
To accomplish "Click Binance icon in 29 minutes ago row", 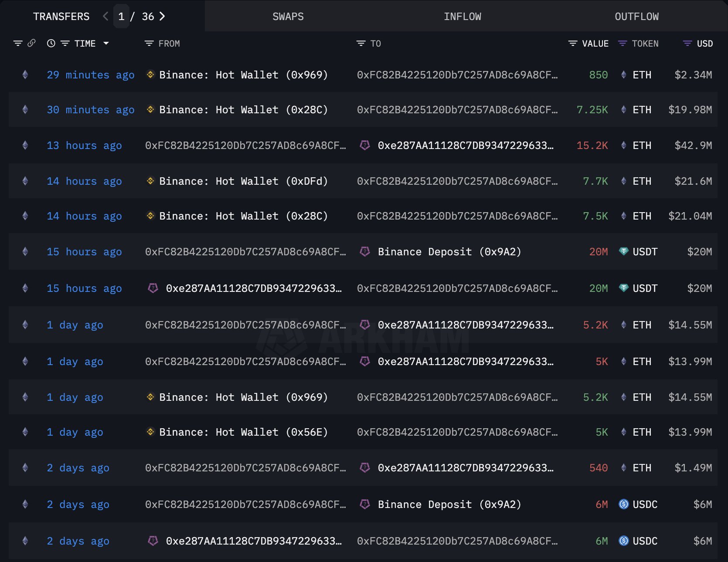I will [x=150, y=74].
